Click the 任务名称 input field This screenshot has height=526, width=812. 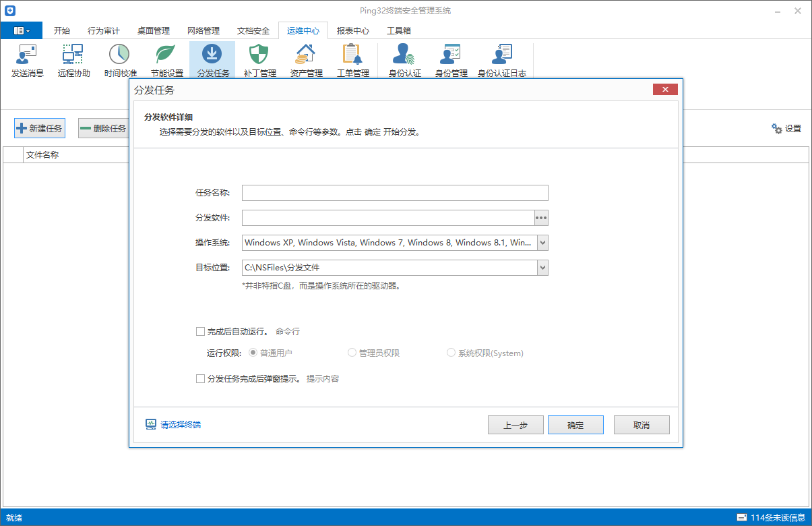[x=395, y=193]
